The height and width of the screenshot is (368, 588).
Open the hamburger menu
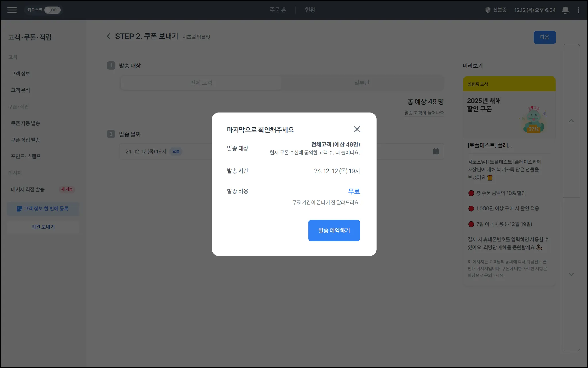tap(12, 10)
